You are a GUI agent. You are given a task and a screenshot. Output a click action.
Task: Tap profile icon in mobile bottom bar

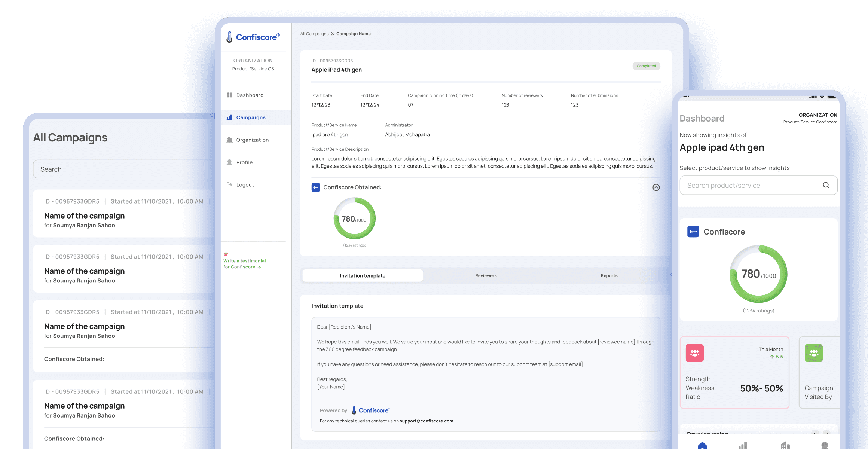coord(825,445)
